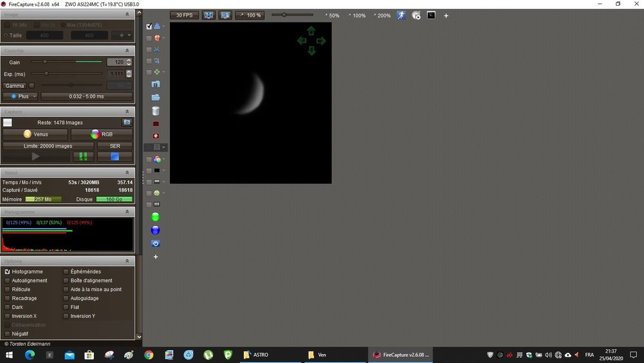Open the settings briefcase icon in vertical toolbar
This screenshot has width=644, height=363.
pyautogui.click(x=156, y=84)
